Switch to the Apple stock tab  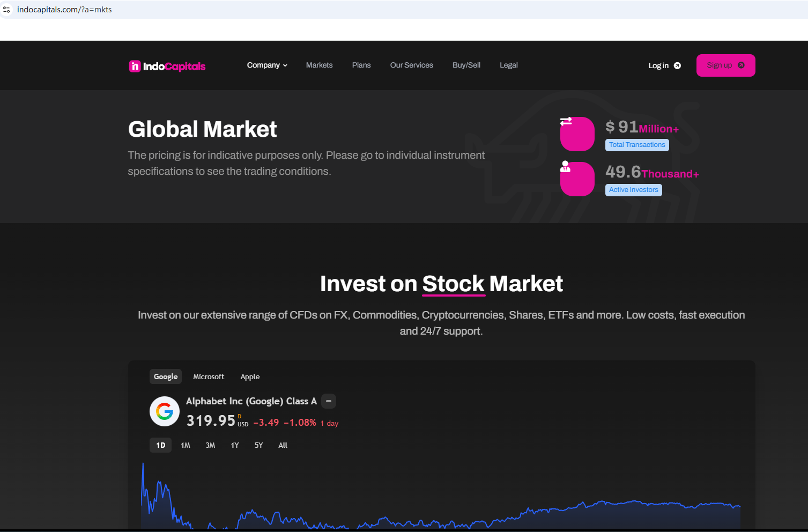(250, 376)
